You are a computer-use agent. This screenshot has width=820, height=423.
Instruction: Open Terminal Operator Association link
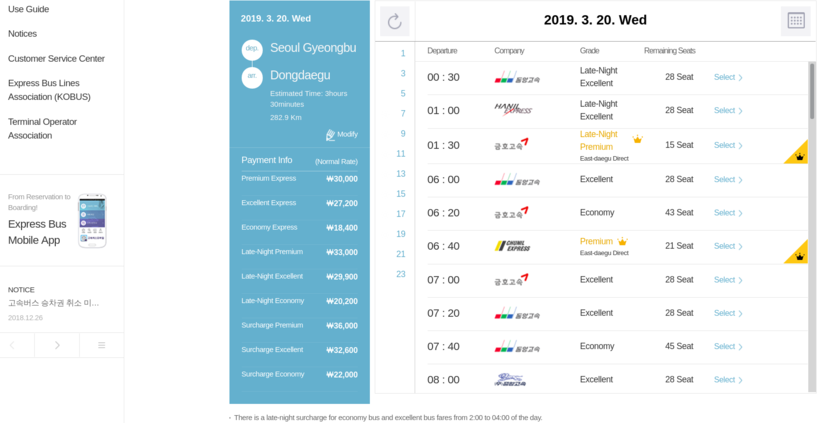pos(42,128)
